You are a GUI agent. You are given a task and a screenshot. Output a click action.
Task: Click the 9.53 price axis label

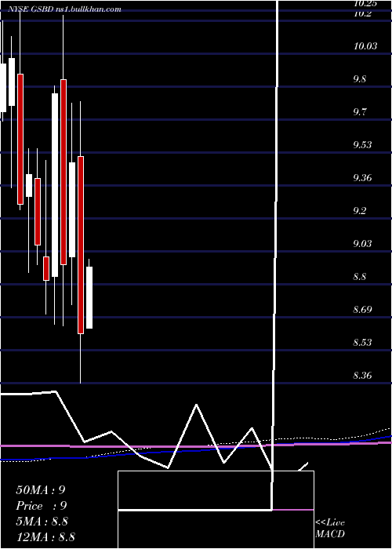(x=362, y=144)
